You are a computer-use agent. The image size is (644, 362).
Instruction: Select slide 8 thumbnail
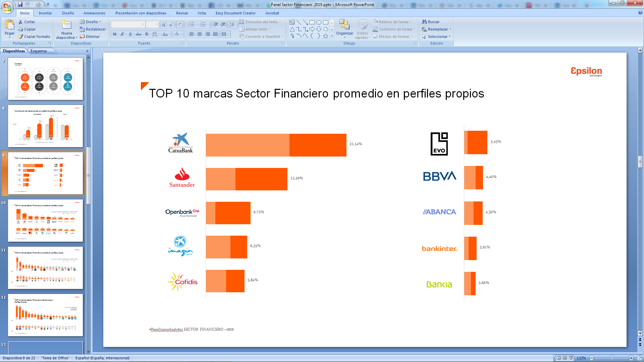[x=45, y=126]
